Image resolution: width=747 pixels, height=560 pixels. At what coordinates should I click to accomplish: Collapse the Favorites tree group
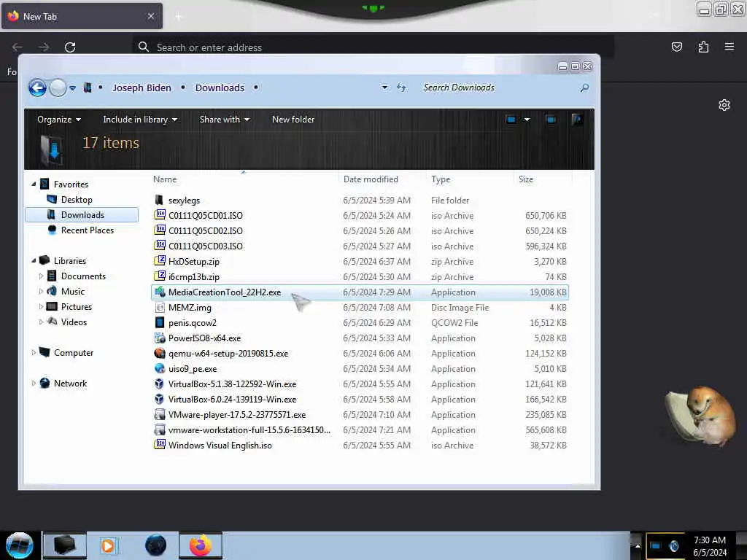34,184
